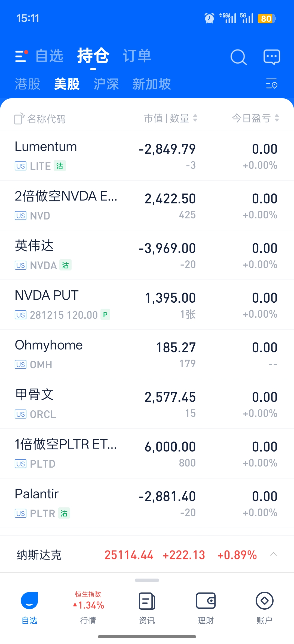
Task: Select the 沪深 market tab
Action: (x=106, y=84)
